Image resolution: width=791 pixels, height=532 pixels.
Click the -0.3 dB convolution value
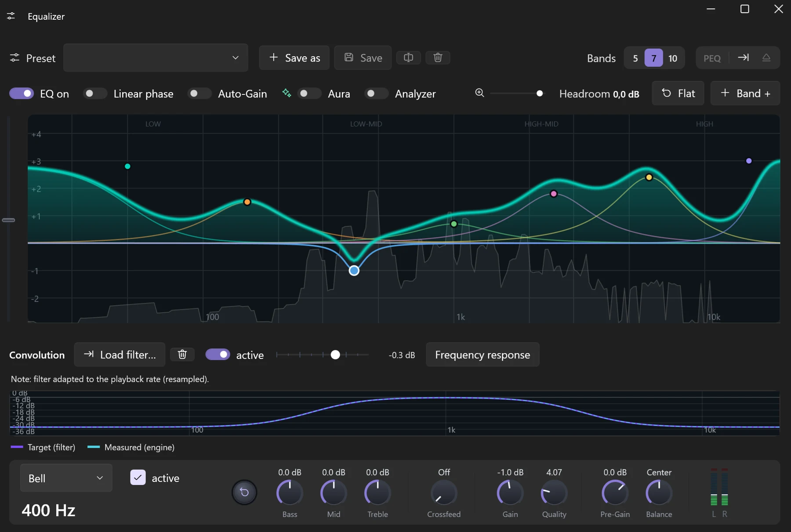point(402,355)
